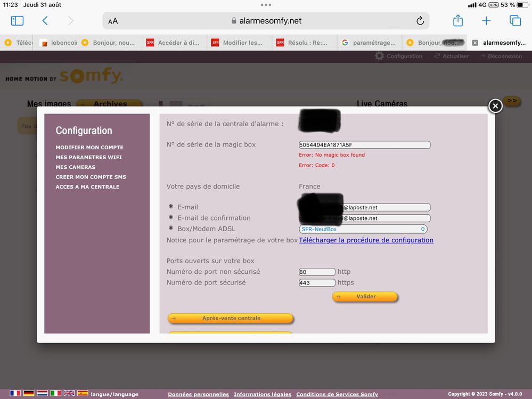
Task: Add a new tab with the plus icon
Action: click(x=486, y=21)
